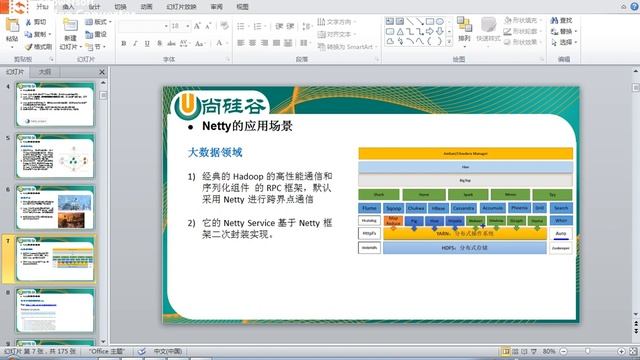
Task: Select the right arrow shape in gallery
Action: click(430, 31)
